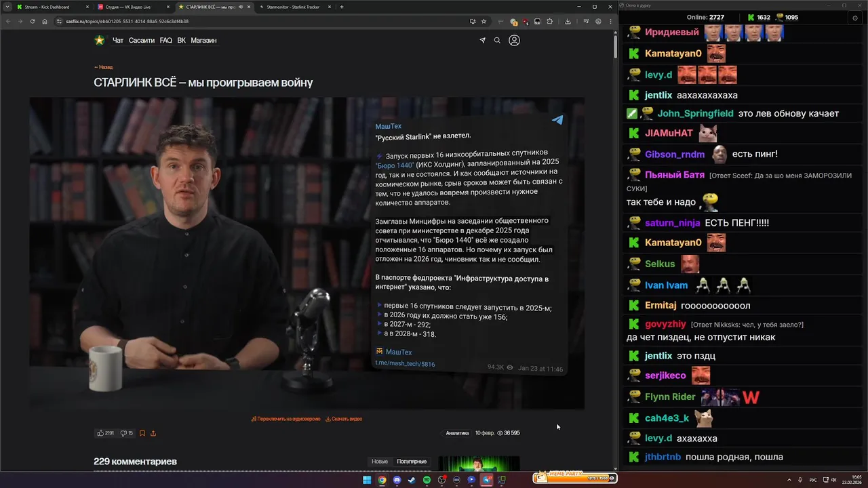Switch to audio version link
This screenshot has width=868, height=488.
pyautogui.click(x=285, y=419)
